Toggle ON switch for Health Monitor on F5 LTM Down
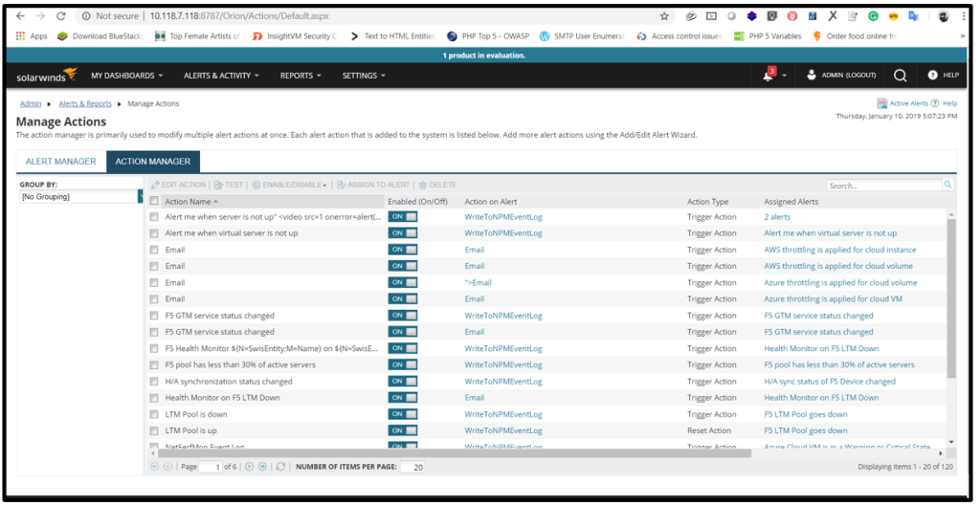 (x=403, y=398)
